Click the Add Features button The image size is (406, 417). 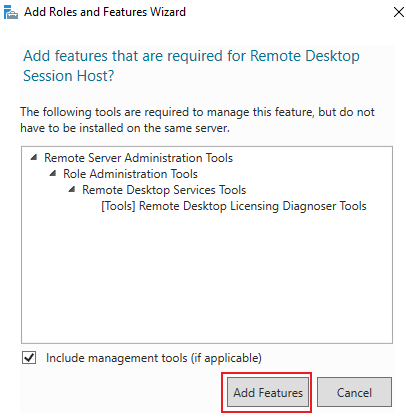click(268, 392)
